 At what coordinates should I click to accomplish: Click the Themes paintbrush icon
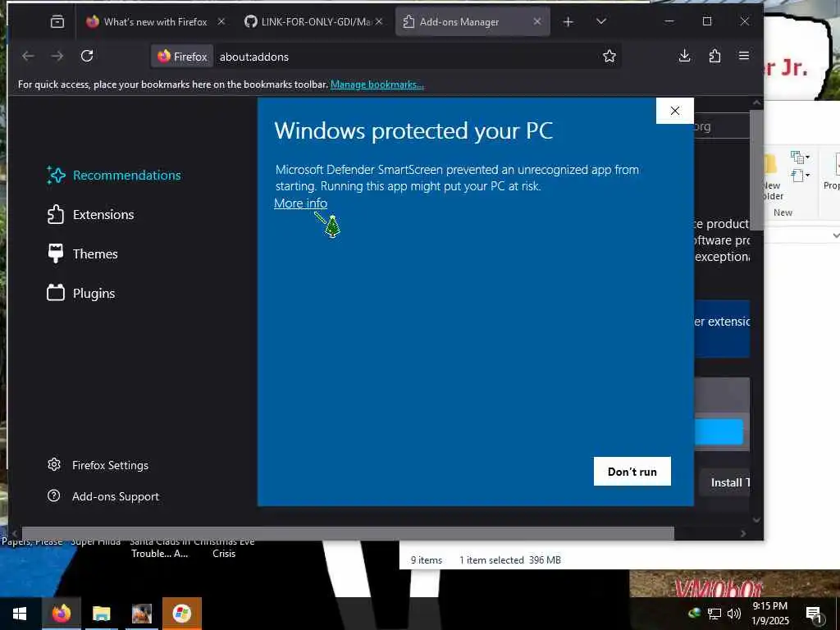[x=56, y=253]
